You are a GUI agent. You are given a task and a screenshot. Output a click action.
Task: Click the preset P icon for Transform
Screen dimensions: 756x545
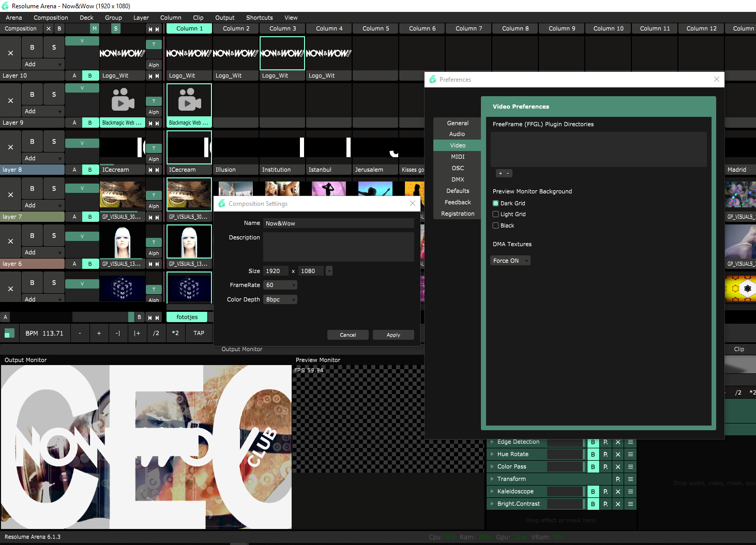[x=617, y=479]
